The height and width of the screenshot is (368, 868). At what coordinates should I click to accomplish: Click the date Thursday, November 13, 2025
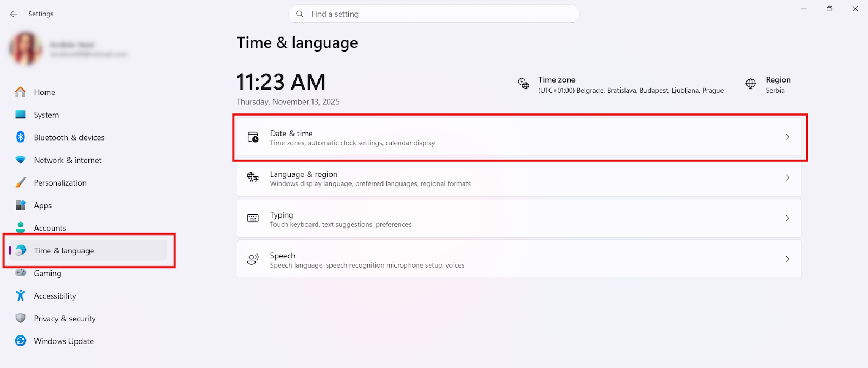pos(288,102)
